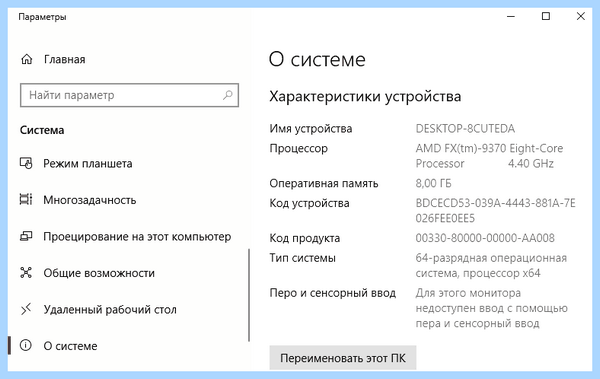The image size is (600, 379).
Task: Click the AMD FX(tm)-9370 processor value
Action: coord(489,156)
